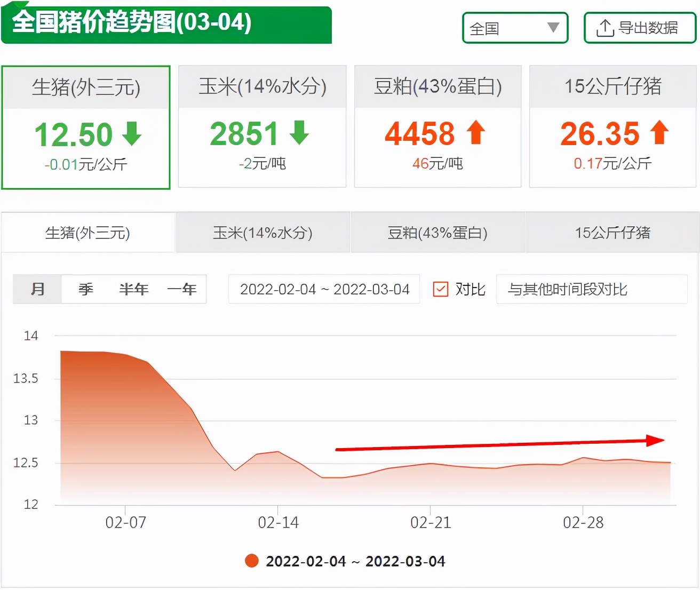Click the -0.01元/公斤 change text
Image resolution: width=700 pixels, height=590 pixels.
click(x=86, y=165)
